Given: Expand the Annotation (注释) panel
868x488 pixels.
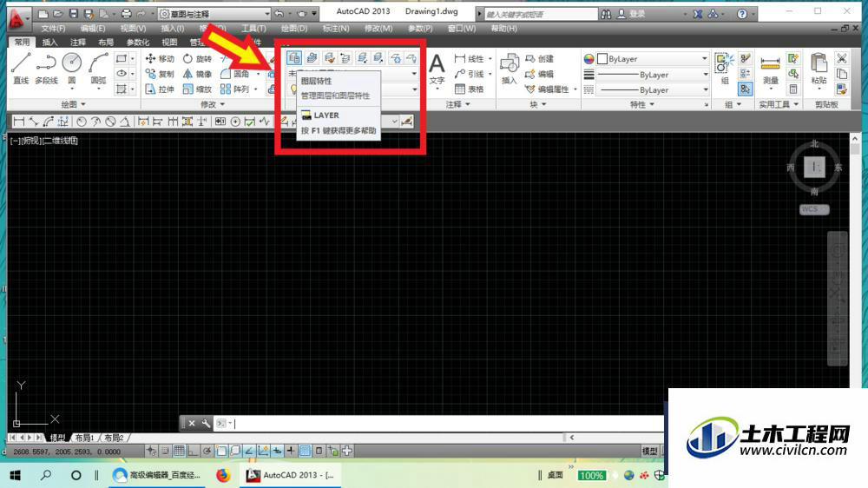Looking at the screenshot, I should tap(457, 104).
